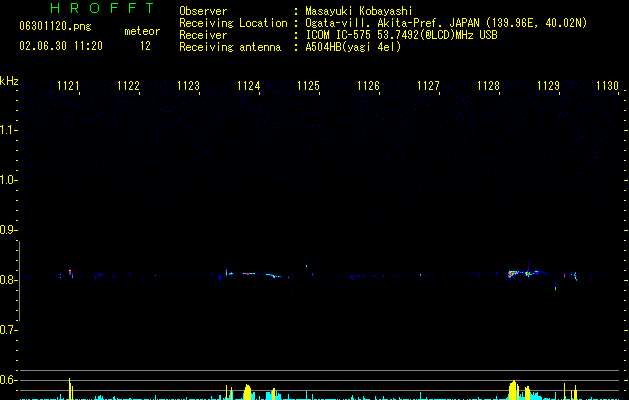Click time marker 1129
The height and width of the screenshot is (400, 629).
click(548, 86)
